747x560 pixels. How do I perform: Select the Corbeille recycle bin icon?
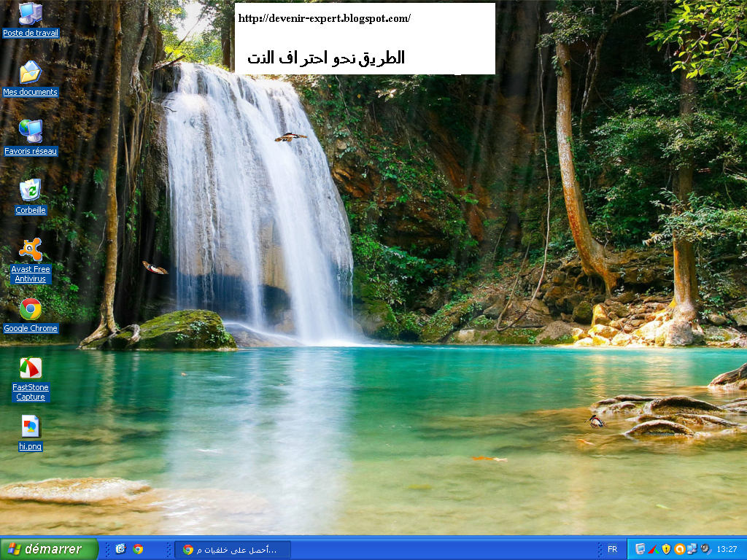click(x=31, y=196)
